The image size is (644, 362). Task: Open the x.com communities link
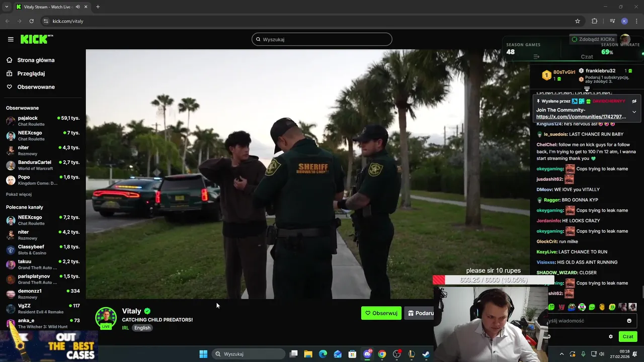581,117
